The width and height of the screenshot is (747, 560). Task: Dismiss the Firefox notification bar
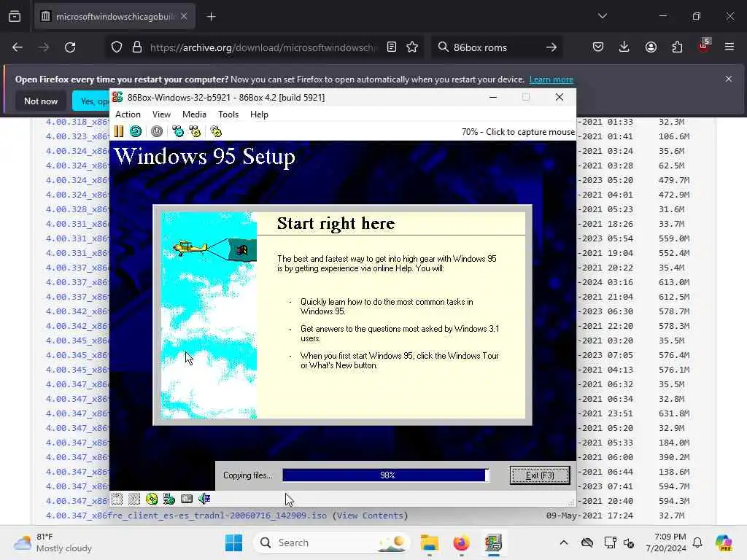pos(729,79)
